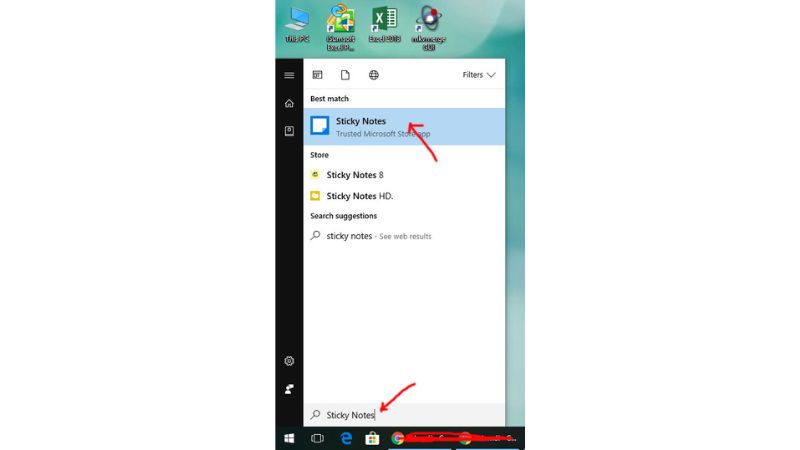Open the Notebook icon in search sidebar
Viewport: 800px width, 450px height.
289,131
